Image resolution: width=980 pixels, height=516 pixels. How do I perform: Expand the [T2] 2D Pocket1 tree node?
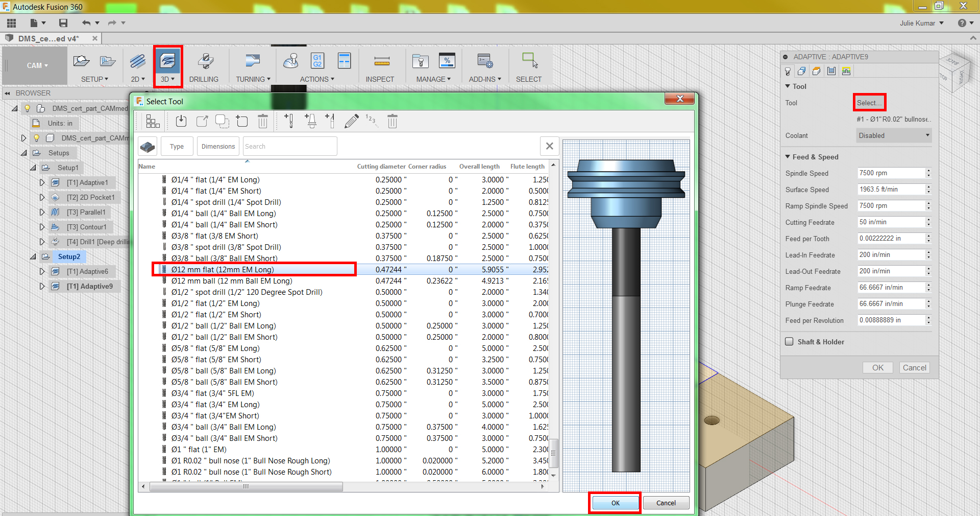(42, 197)
